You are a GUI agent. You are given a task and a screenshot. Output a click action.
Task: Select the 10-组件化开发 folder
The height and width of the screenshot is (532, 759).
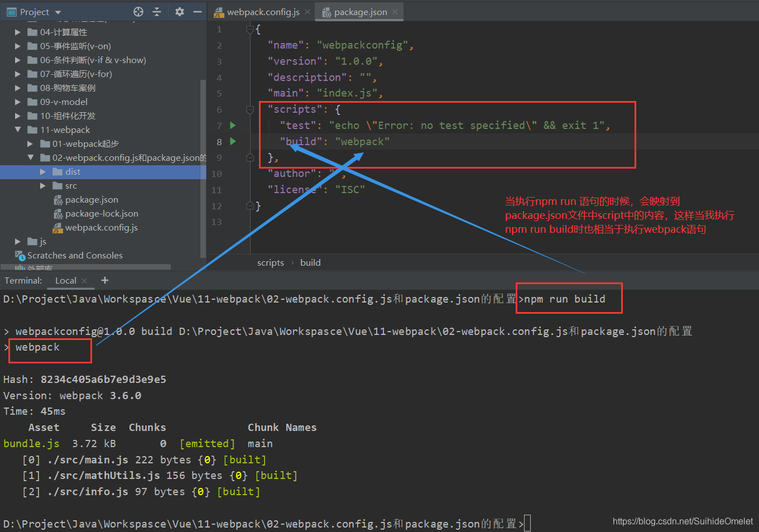[x=68, y=116]
